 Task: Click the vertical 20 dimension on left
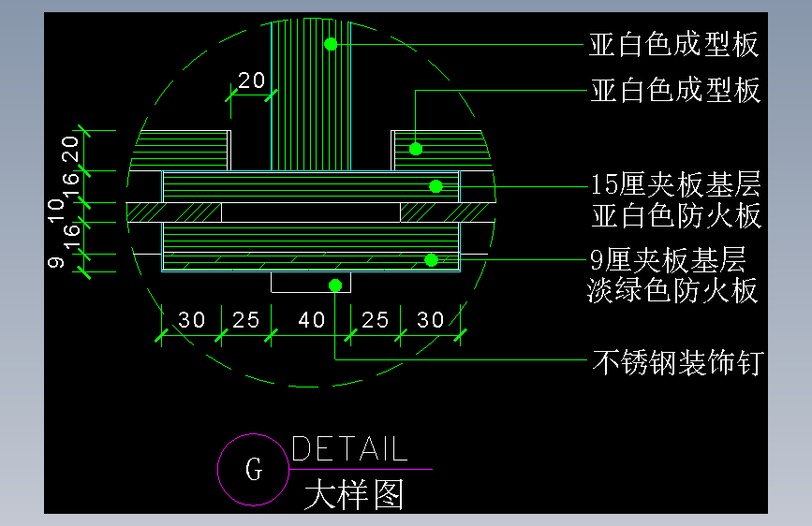[70, 149]
